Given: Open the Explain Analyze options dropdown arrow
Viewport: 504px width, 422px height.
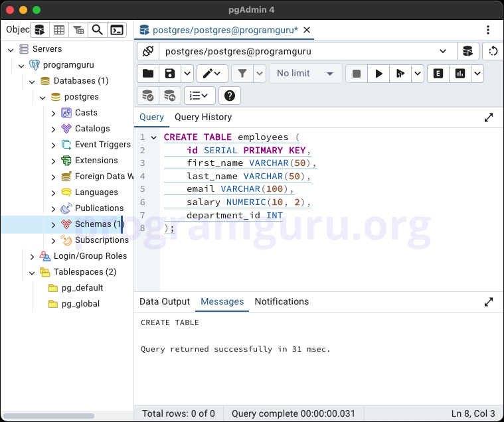Looking at the screenshot, I should click(x=477, y=74).
